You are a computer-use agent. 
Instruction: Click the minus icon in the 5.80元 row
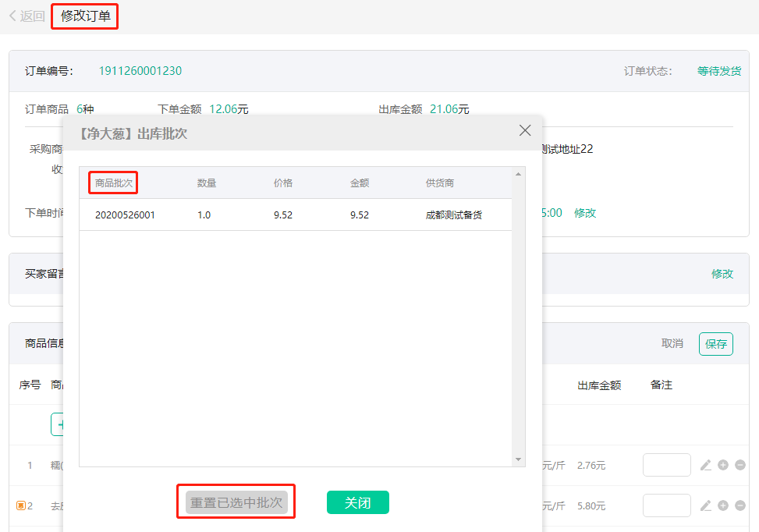coord(740,505)
